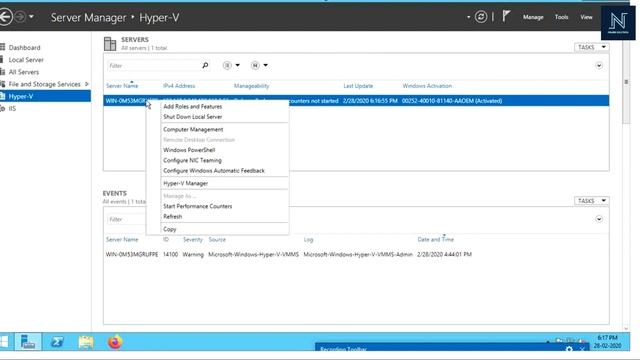This screenshot has height=360, width=640.
Task: Expand File and Storage Services arrow
Action: [87, 84]
